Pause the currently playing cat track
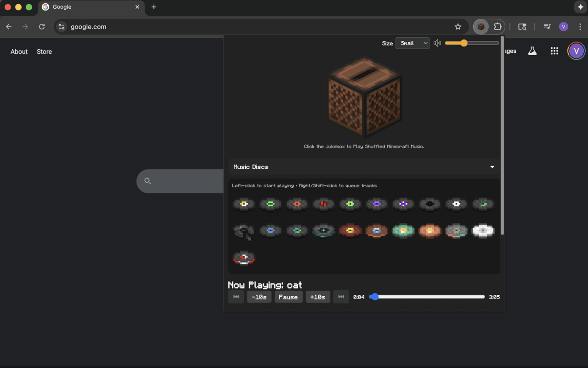The image size is (588, 368). [x=288, y=297]
